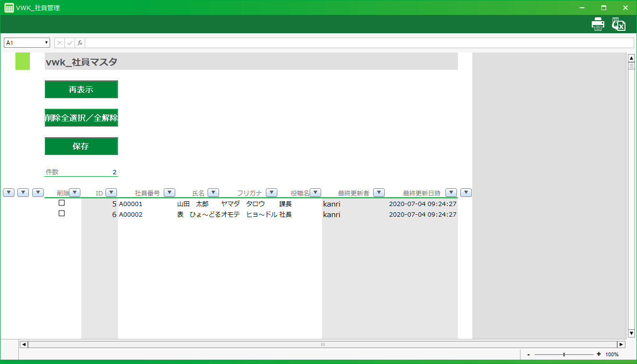Screen dimensions: 637x364
Task: Open the cell name box dropdown
Action: (47, 43)
